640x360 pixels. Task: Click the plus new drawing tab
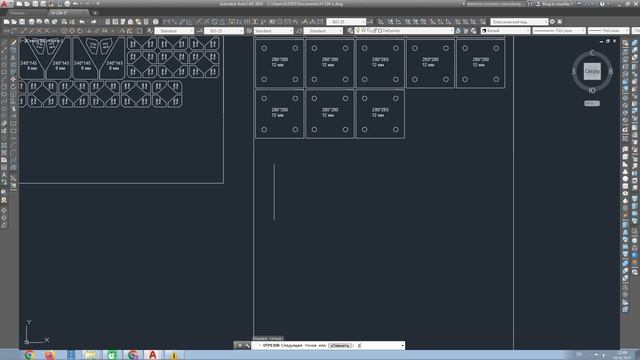[95, 13]
